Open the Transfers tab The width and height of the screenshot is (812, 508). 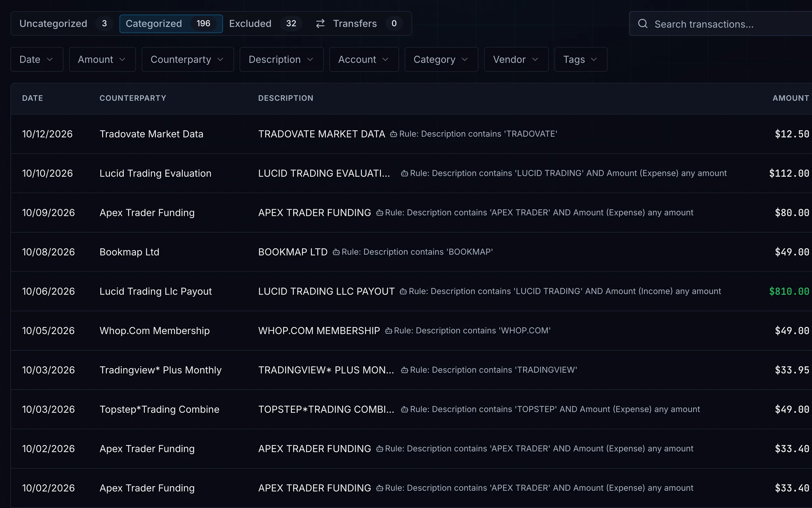(359, 23)
